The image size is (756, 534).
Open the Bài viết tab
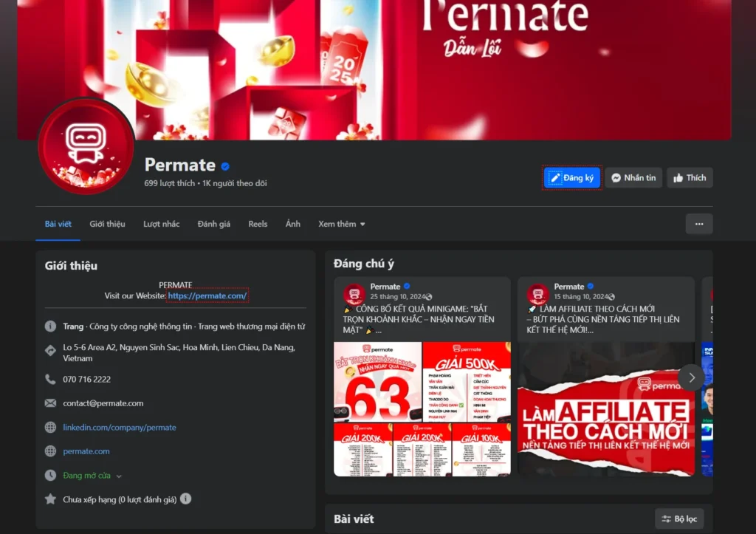pyautogui.click(x=58, y=224)
